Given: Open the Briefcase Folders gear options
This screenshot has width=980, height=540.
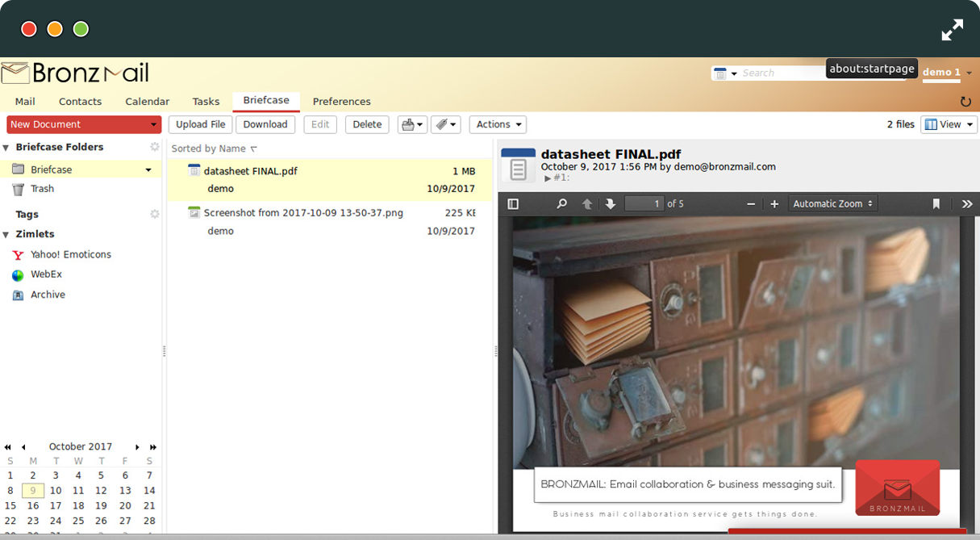Looking at the screenshot, I should click(x=155, y=147).
